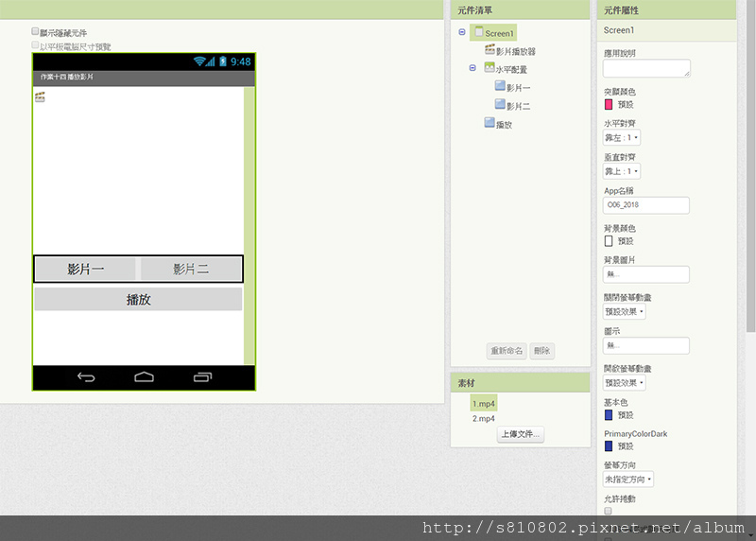Toggle the 允許捲動 checkbox

tap(608, 511)
